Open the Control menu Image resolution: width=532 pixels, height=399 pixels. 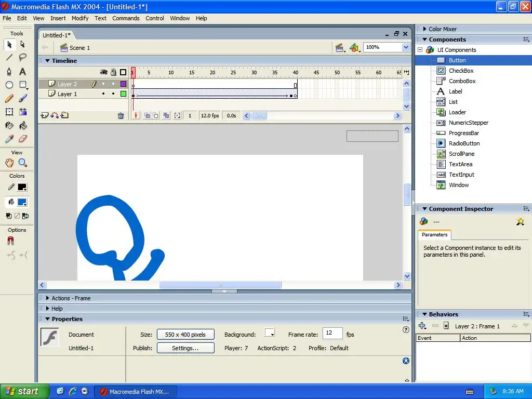155,18
